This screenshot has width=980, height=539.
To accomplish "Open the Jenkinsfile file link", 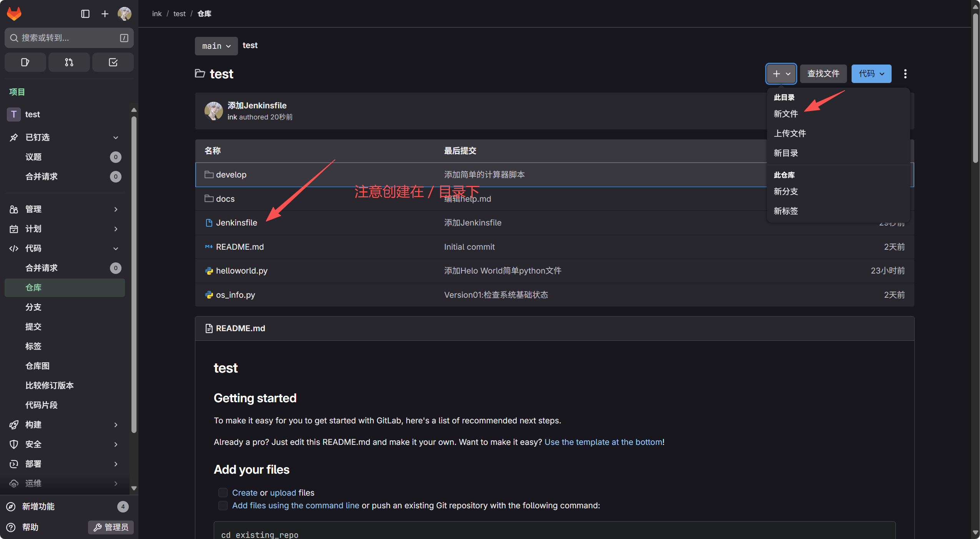I will pyautogui.click(x=236, y=222).
